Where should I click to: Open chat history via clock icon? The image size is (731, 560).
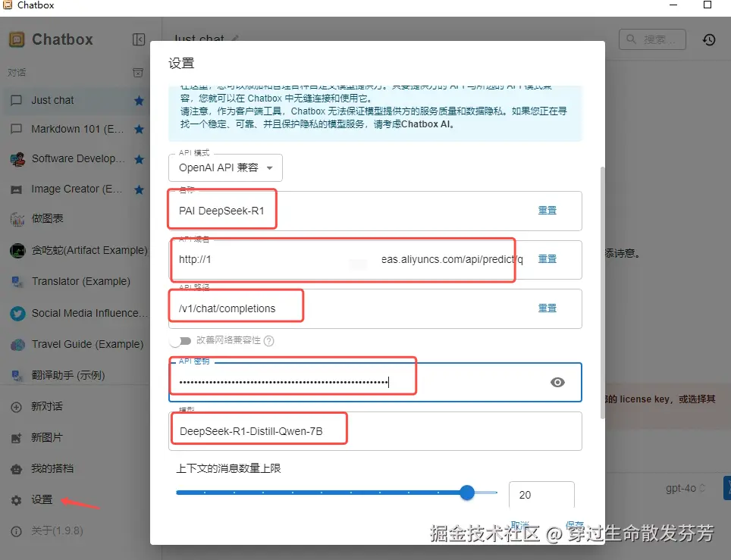pos(709,39)
